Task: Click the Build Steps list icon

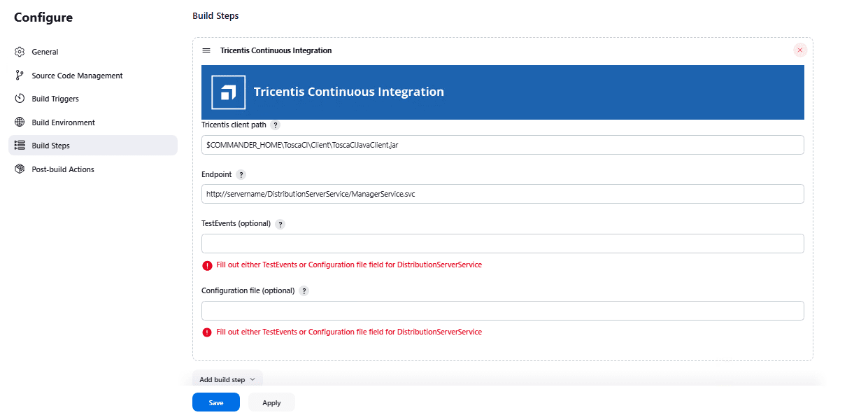Action: pos(20,146)
